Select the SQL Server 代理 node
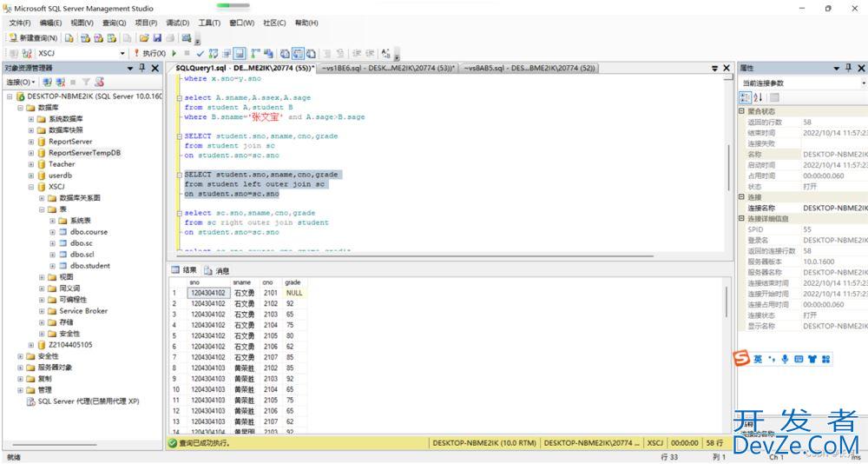Image resolution: width=868 pixels, height=464 pixels. 88,401
